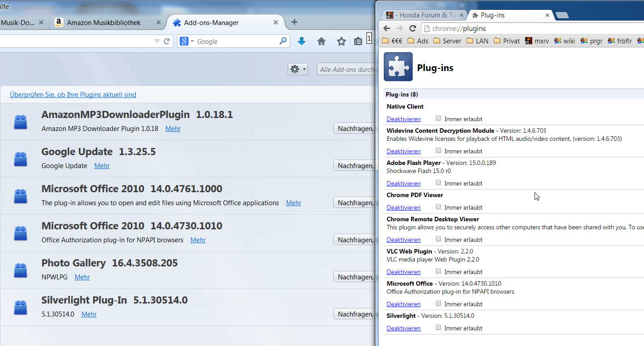Viewport: 644px width, 346px height.
Task: Open the LAN bookmarks folder
Action: pyautogui.click(x=477, y=41)
